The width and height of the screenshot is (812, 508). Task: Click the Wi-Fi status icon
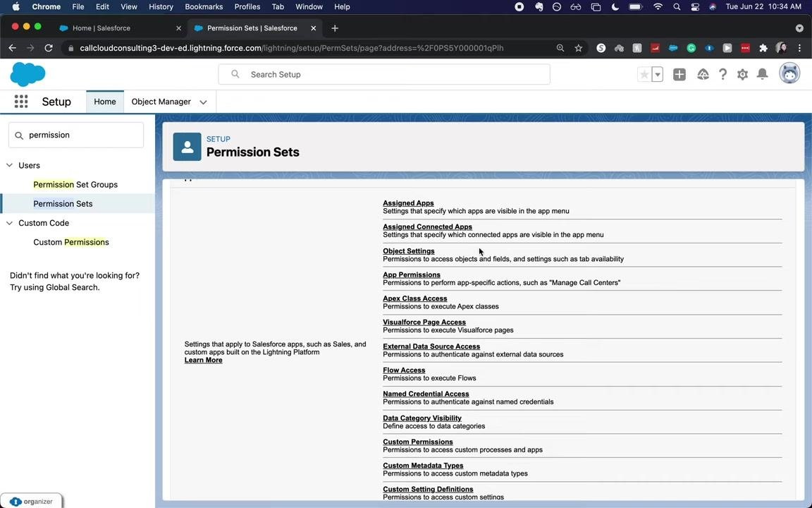(x=658, y=7)
